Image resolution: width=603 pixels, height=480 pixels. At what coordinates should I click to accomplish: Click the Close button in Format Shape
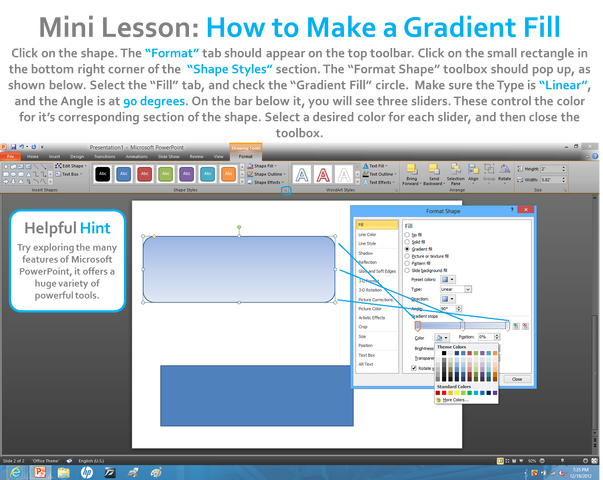coord(517,379)
